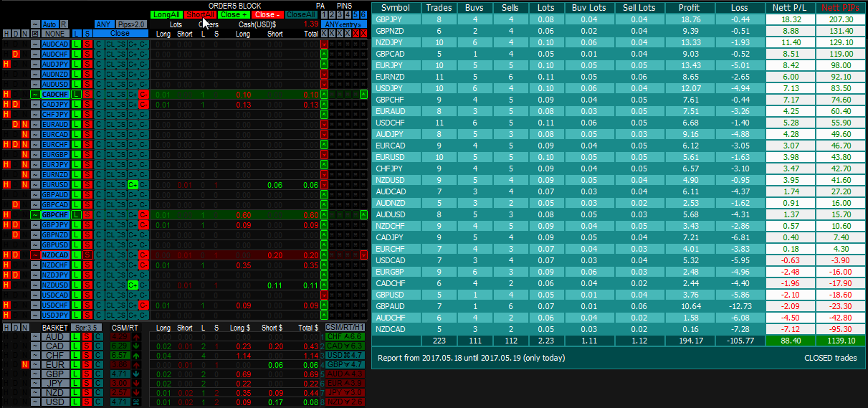The width and height of the screenshot is (868, 408).
Task: Click the green C+ button for EURUSD
Action: coord(133,184)
